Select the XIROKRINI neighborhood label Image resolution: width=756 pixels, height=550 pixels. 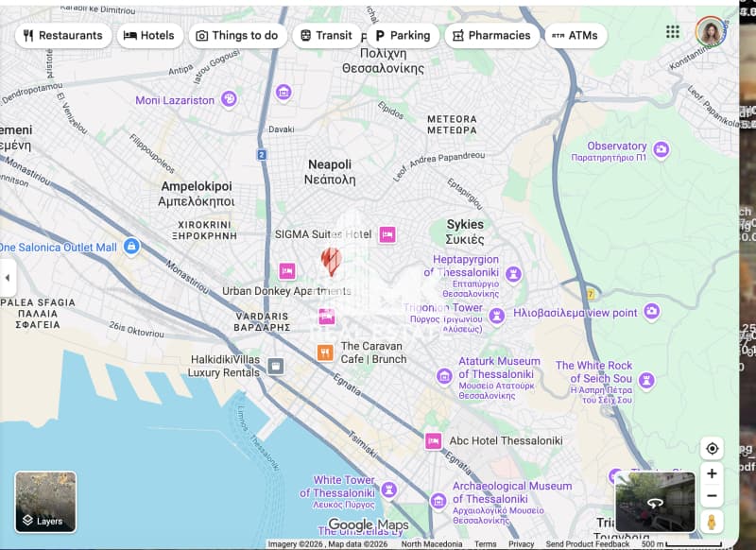point(204,231)
